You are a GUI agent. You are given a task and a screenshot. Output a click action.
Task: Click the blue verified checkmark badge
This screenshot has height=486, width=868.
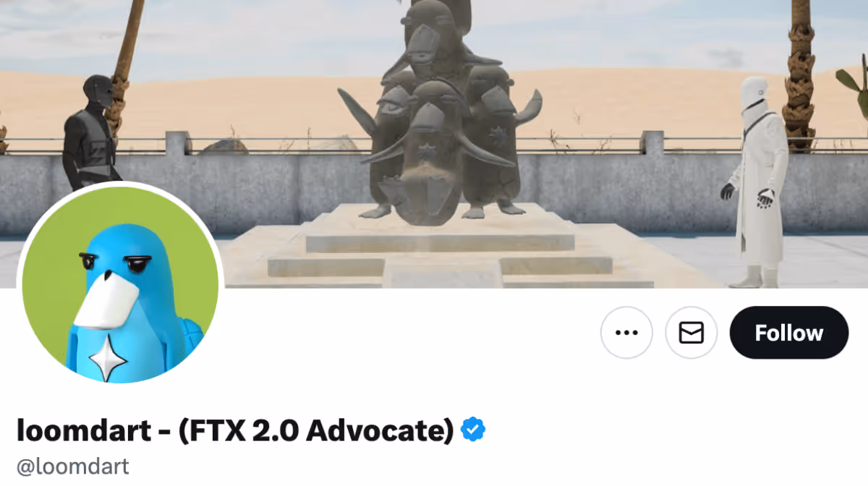474,430
